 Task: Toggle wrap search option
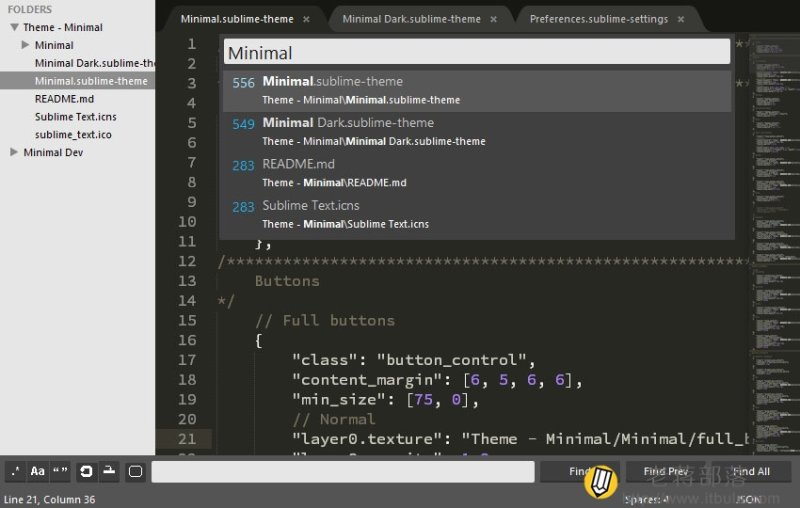[86, 471]
